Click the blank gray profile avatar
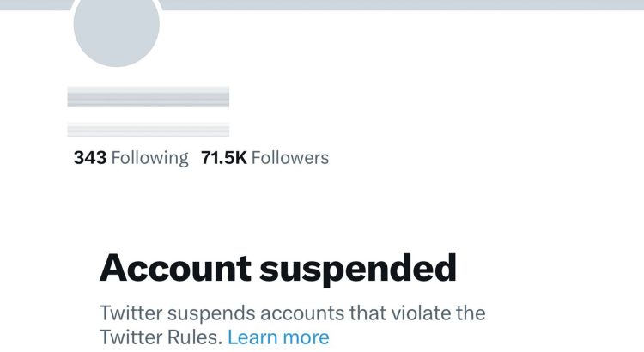 pyautogui.click(x=117, y=28)
